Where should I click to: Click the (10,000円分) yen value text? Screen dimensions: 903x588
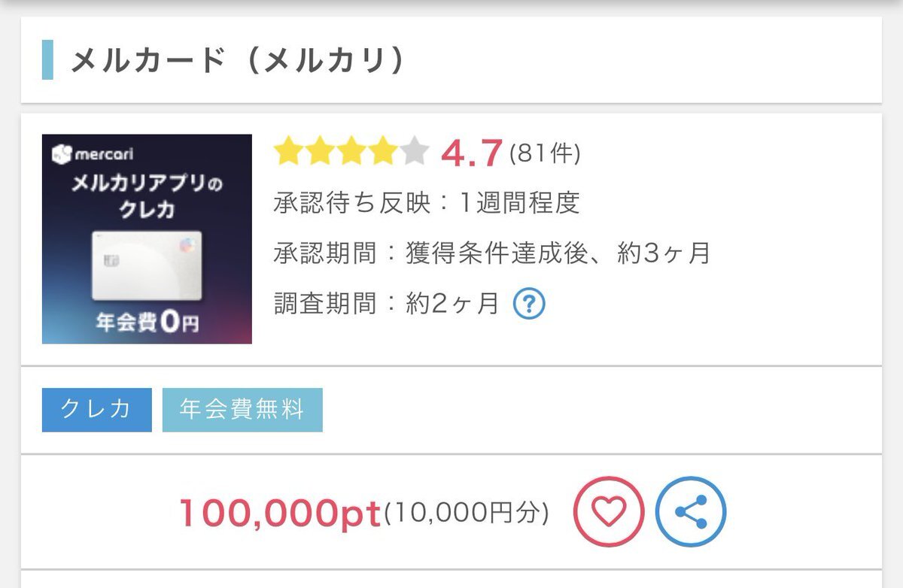point(467,514)
